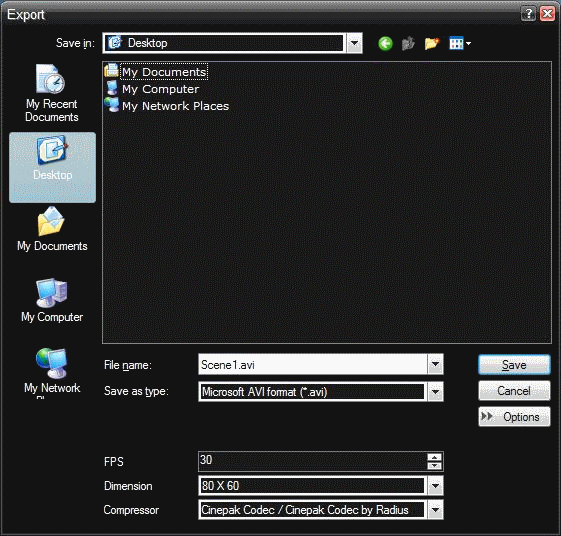The image size is (561, 536).
Task: Expand the Save in location dropdown
Action: 354,43
